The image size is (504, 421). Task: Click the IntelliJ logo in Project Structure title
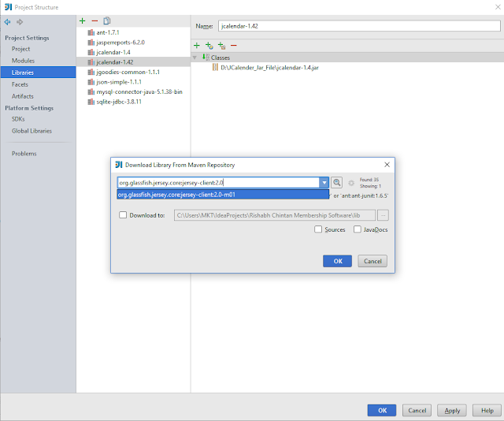pos(9,7)
